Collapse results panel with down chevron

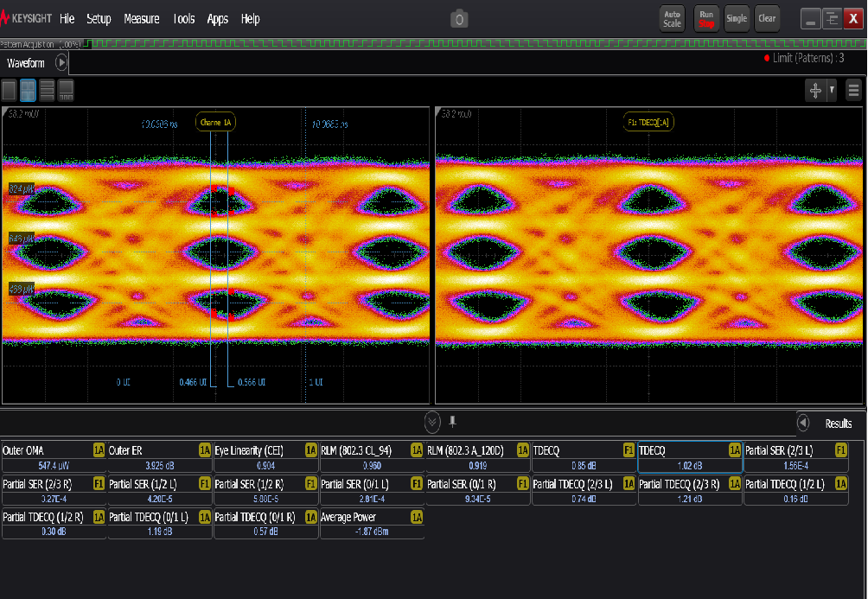(432, 422)
